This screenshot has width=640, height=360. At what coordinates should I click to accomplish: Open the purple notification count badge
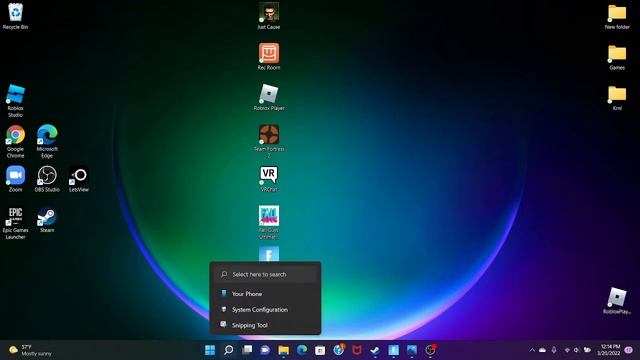629,350
